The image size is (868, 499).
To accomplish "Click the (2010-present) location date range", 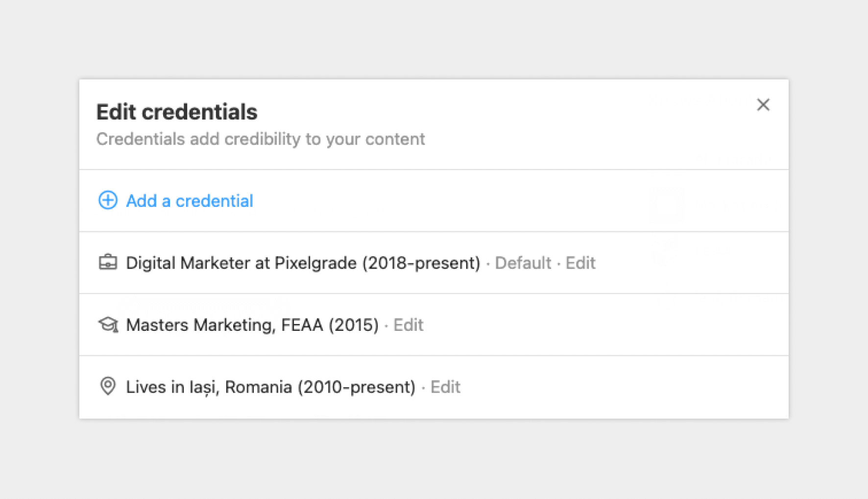I will (357, 387).
